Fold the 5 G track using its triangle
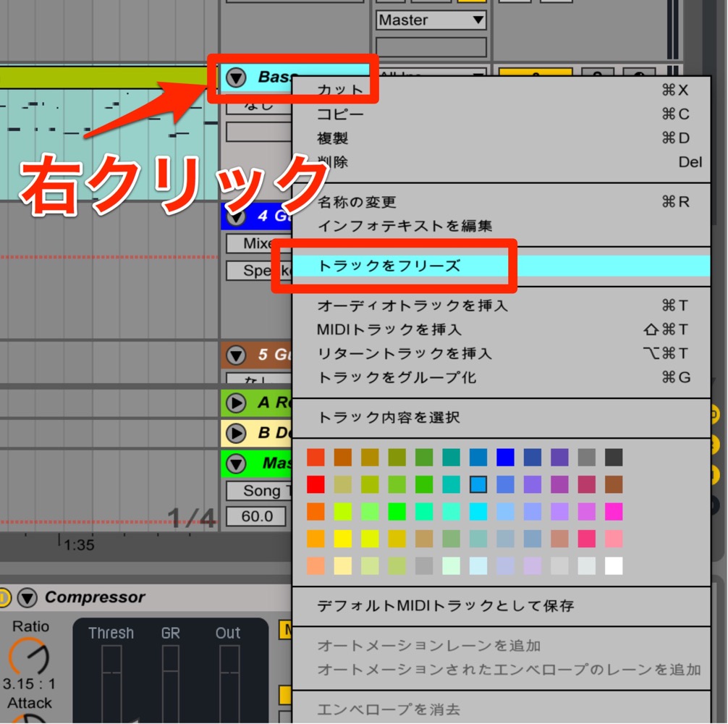 click(x=236, y=355)
